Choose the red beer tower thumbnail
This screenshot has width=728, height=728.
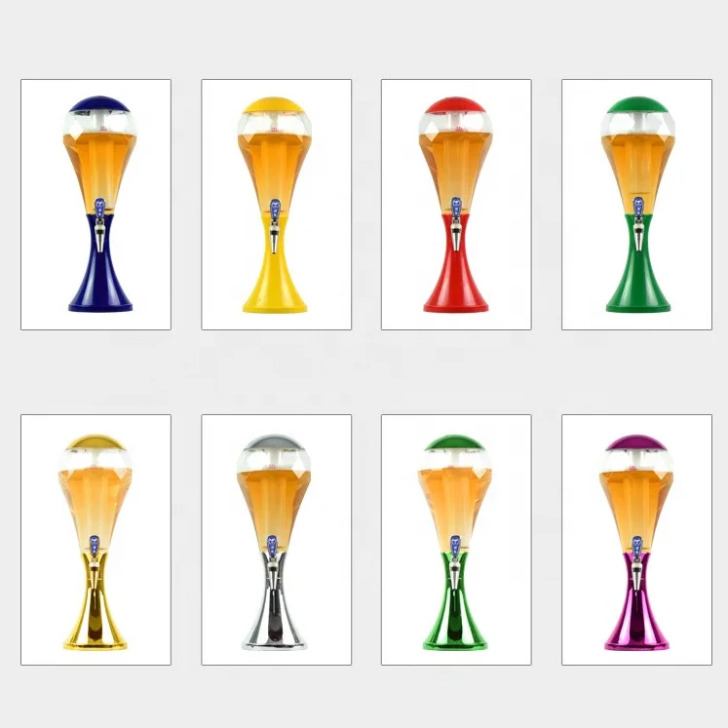coord(456,205)
